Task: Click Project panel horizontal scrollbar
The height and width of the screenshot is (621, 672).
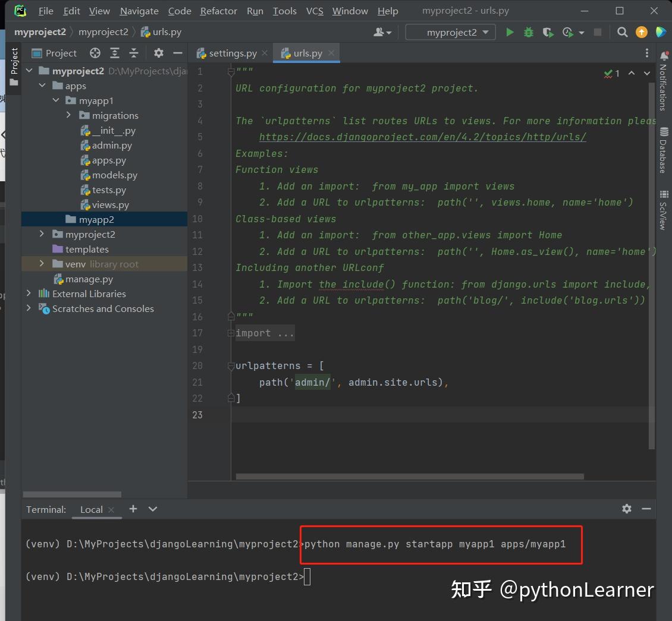Action: tap(72, 494)
